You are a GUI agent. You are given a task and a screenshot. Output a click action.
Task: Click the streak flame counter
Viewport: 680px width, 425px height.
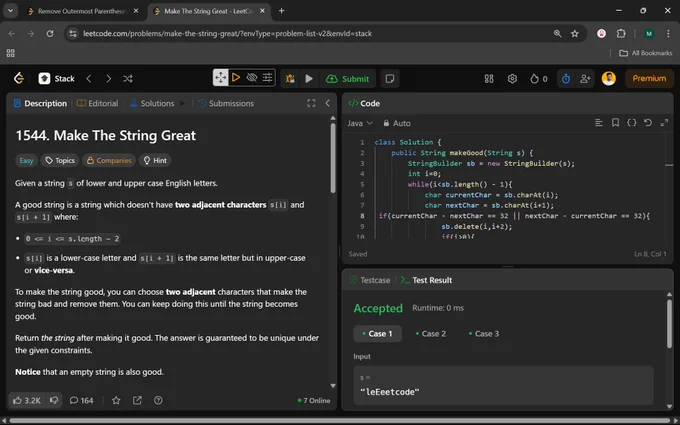click(539, 78)
